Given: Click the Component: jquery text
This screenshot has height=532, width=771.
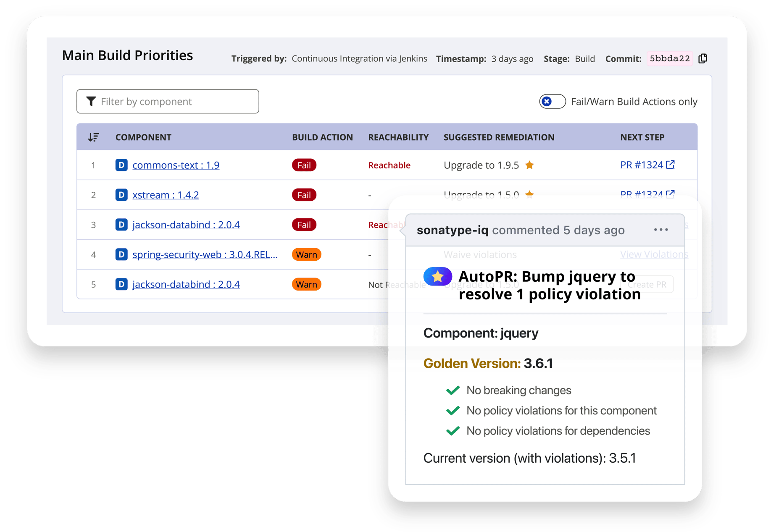Looking at the screenshot, I should coord(481,333).
